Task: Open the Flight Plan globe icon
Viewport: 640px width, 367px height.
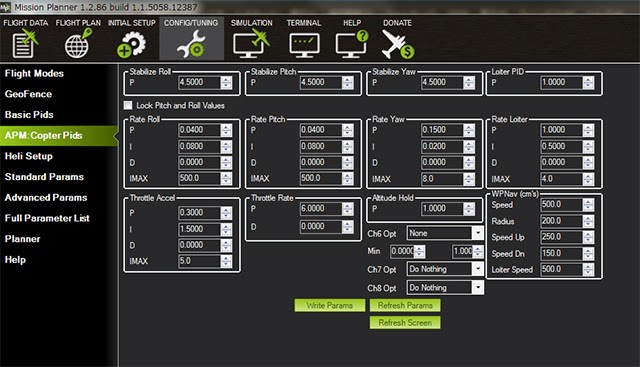Action: tap(78, 44)
